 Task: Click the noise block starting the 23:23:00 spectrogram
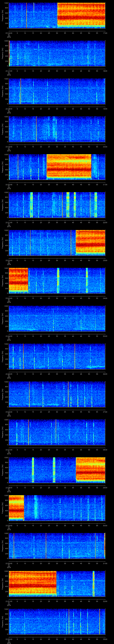coord(18,280)
